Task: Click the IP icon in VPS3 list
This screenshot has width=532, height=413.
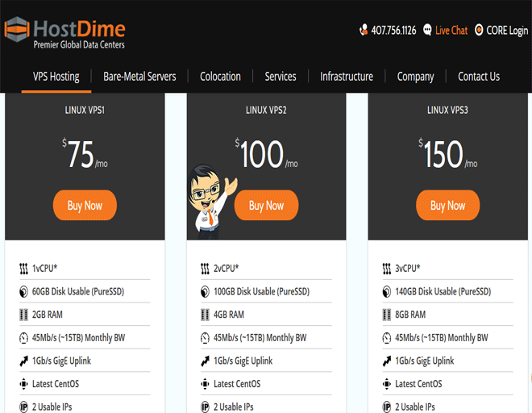Action: click(x=386, y=407)
